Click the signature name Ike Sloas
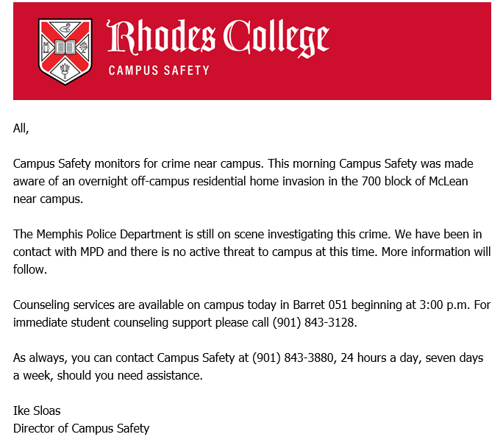The width and height of the screenshot is (503, 448). [x=37, y=410]
